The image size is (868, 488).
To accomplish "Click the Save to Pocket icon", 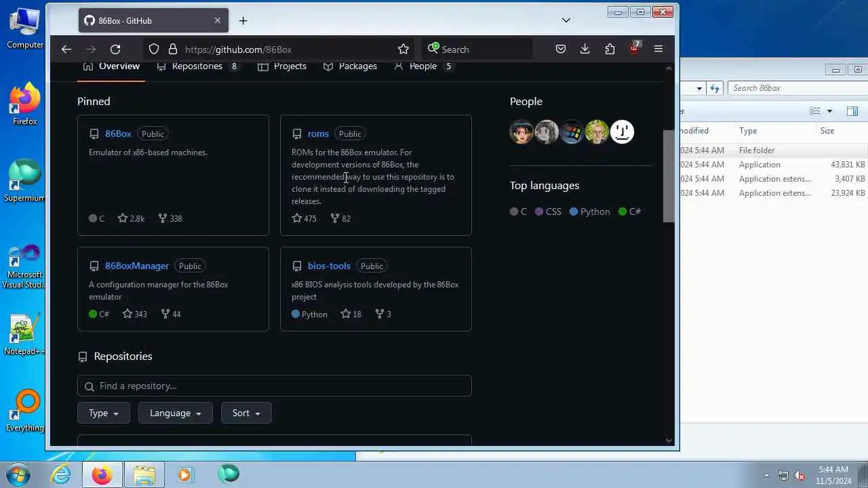I will tap(561, 49).
